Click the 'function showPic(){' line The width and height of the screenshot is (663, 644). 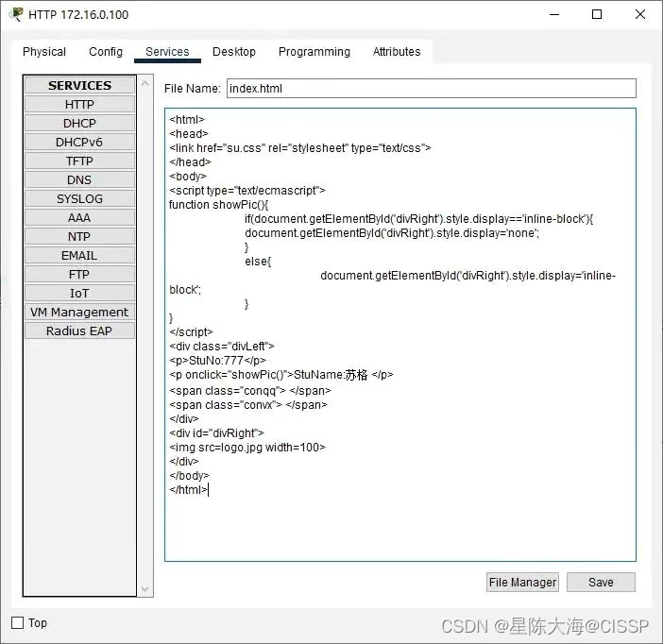click(x=218, y=205)
